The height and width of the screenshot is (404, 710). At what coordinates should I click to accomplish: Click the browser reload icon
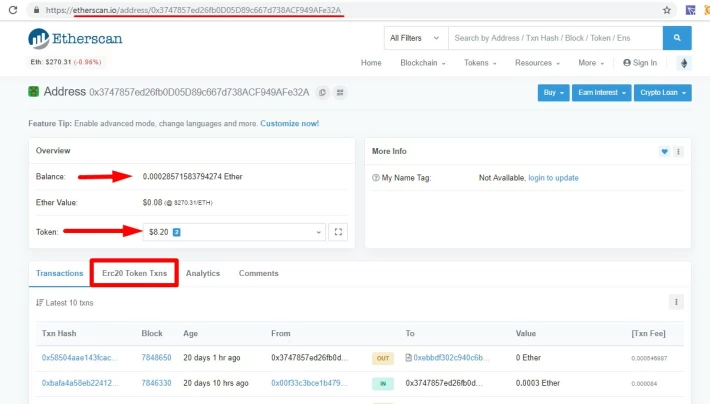point(13,10)
